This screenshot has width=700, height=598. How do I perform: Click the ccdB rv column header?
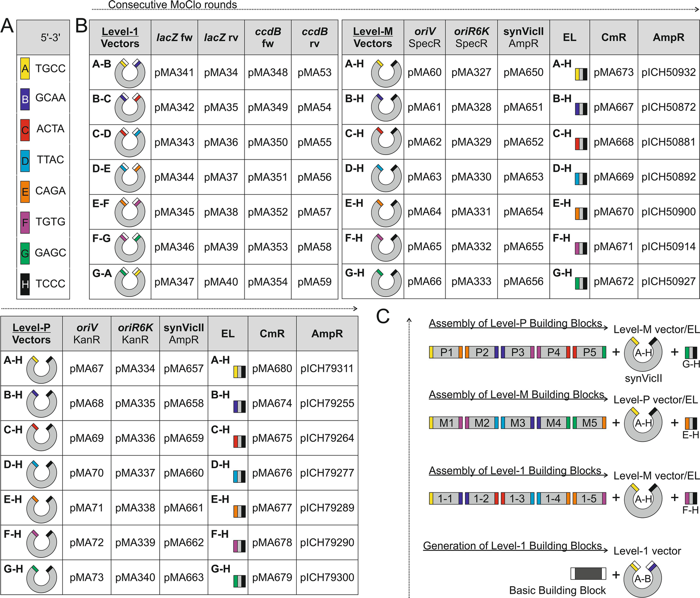315,38
